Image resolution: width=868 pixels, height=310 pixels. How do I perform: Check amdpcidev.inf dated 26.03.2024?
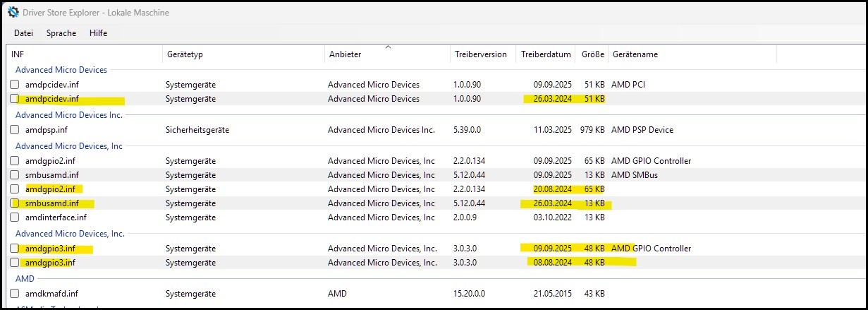[15, 99]
